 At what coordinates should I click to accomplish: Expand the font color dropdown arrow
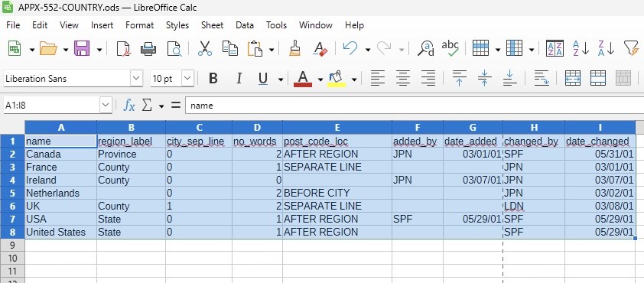[x=320, y=80]
